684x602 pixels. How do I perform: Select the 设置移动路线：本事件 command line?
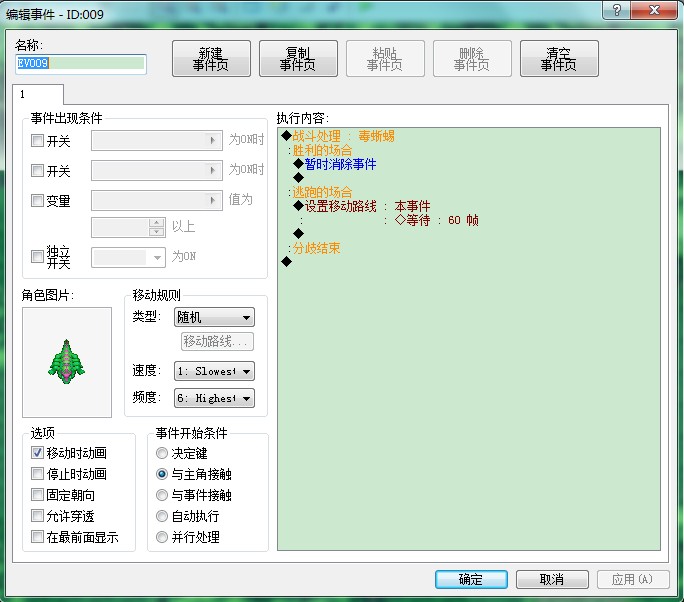pyautogui.click(x=362, y=206)
